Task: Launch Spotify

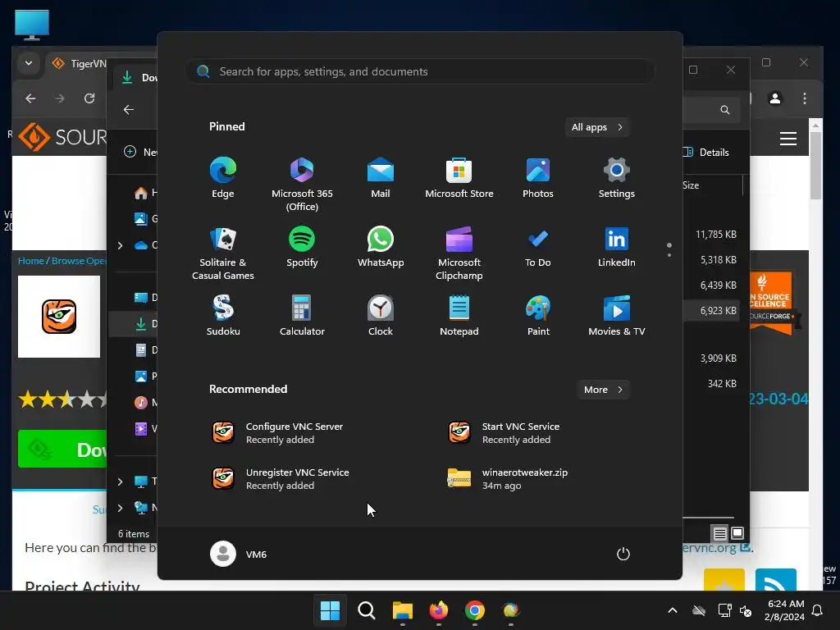Action: coord(302,247)
